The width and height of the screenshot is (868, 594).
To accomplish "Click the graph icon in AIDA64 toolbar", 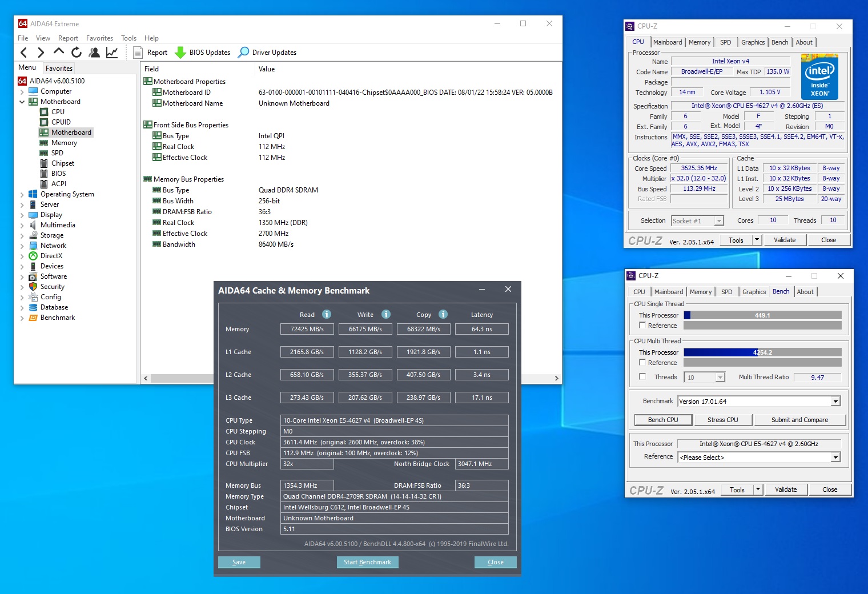I will coord(112,53).
